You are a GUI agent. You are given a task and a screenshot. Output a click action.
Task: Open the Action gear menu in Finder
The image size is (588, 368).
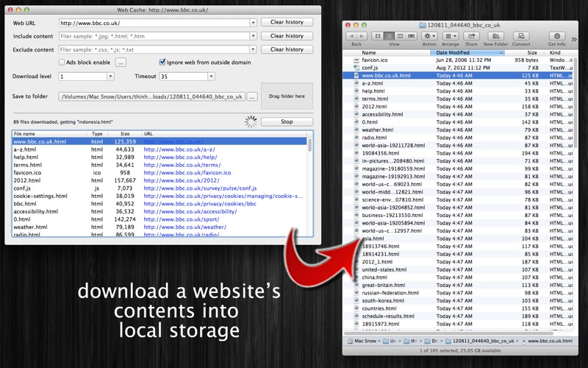click(x=429, y=36)
